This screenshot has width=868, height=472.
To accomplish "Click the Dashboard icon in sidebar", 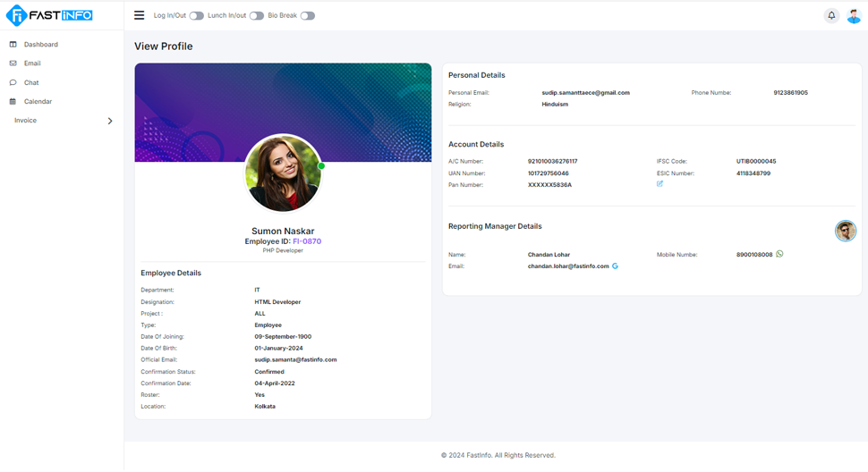I will 13,44.
